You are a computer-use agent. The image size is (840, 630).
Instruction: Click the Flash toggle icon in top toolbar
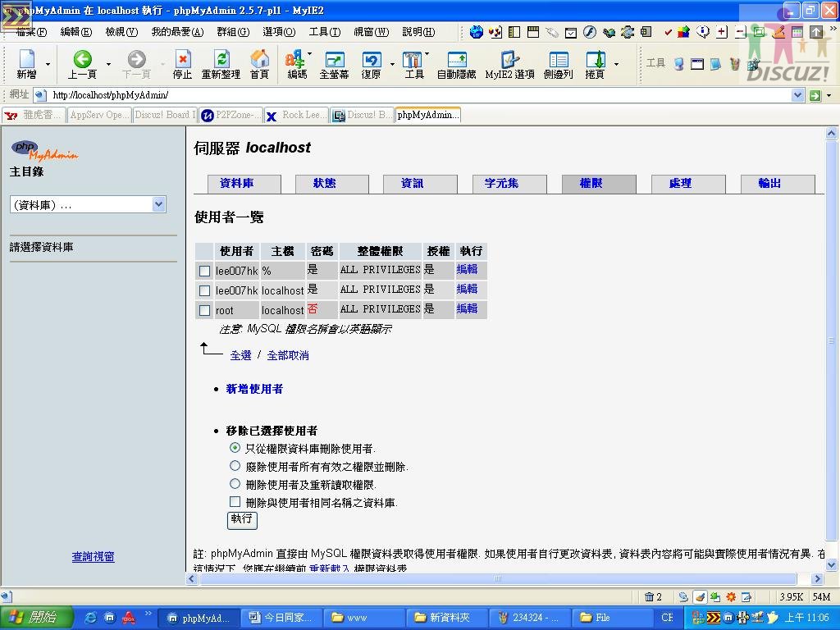pos(589,32)
